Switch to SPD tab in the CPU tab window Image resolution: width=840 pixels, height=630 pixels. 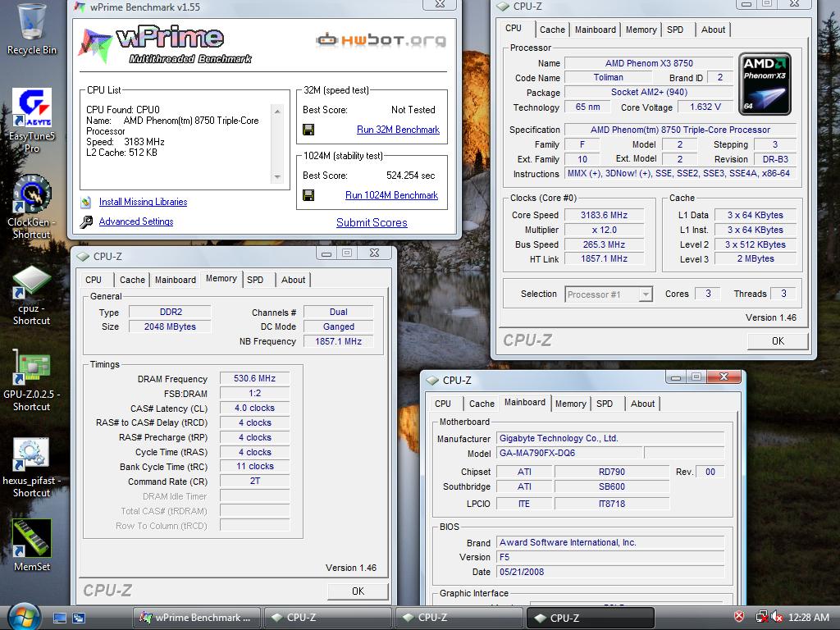[x=675, y=30]
